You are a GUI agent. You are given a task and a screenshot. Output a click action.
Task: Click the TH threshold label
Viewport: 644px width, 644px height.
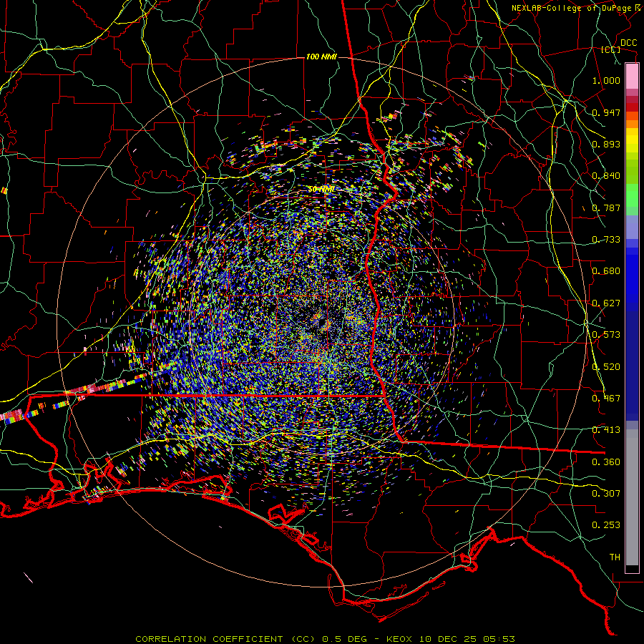tap(615, 557)
